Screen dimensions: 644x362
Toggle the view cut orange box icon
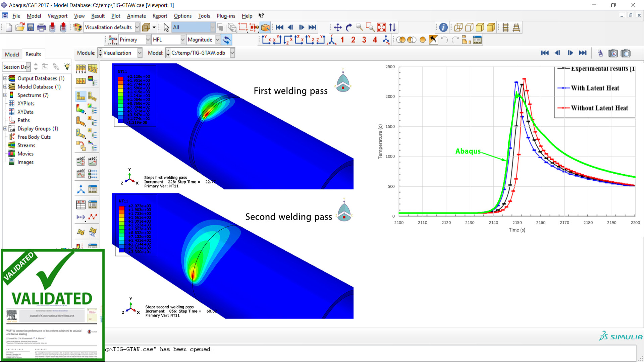265,27
